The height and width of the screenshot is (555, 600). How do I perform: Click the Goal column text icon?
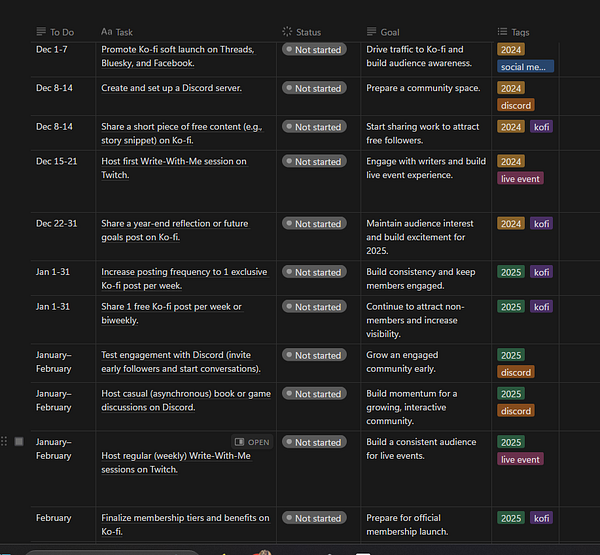pos(371,32)
